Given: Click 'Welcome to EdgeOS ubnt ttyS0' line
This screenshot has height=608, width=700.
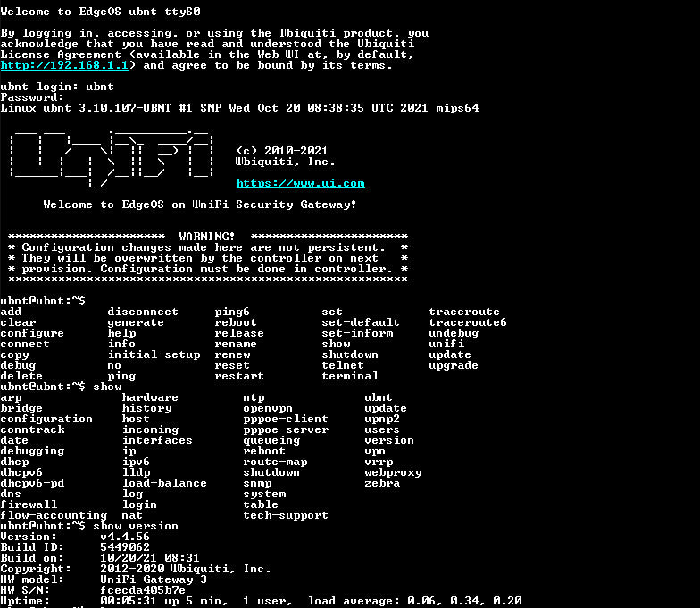Looking at the screenshot, I should (x=100, y=12).
